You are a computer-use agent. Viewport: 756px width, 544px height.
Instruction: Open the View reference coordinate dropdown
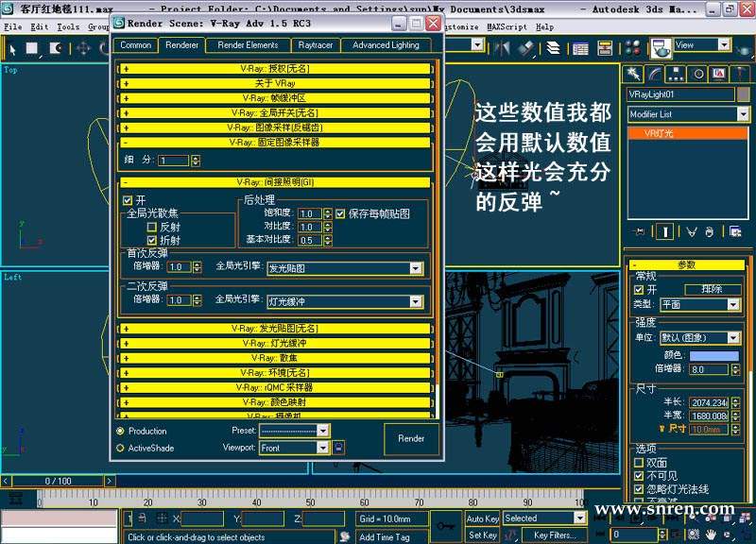(x=702, y=44)
